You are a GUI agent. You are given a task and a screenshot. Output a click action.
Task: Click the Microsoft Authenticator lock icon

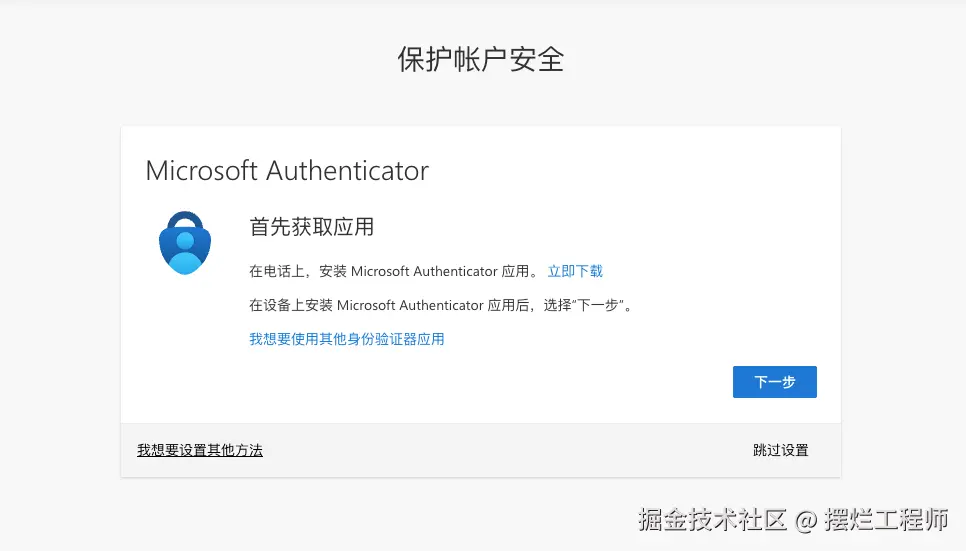(x=185, y=241)
